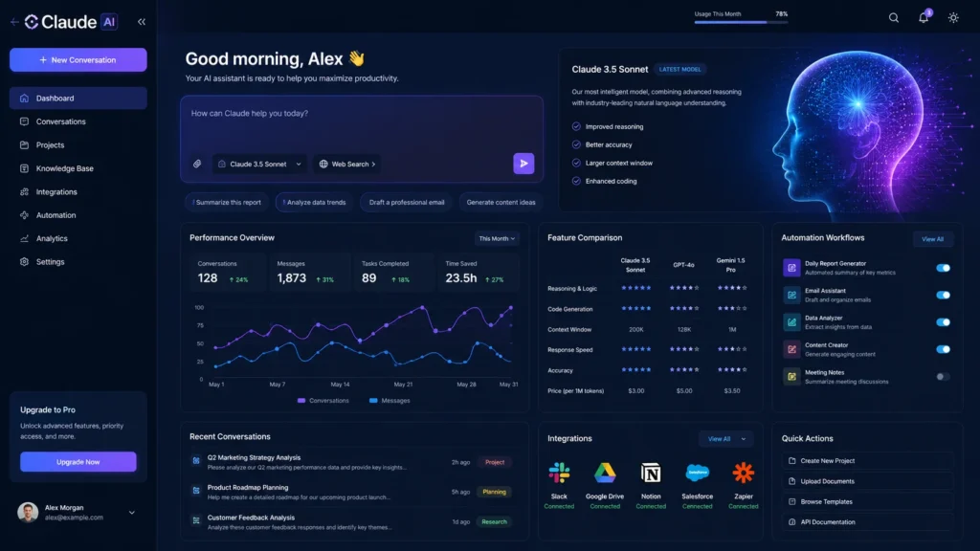Click the back arrow beside Claude logo
Viewport: 980px width, 551px height.
14,22
